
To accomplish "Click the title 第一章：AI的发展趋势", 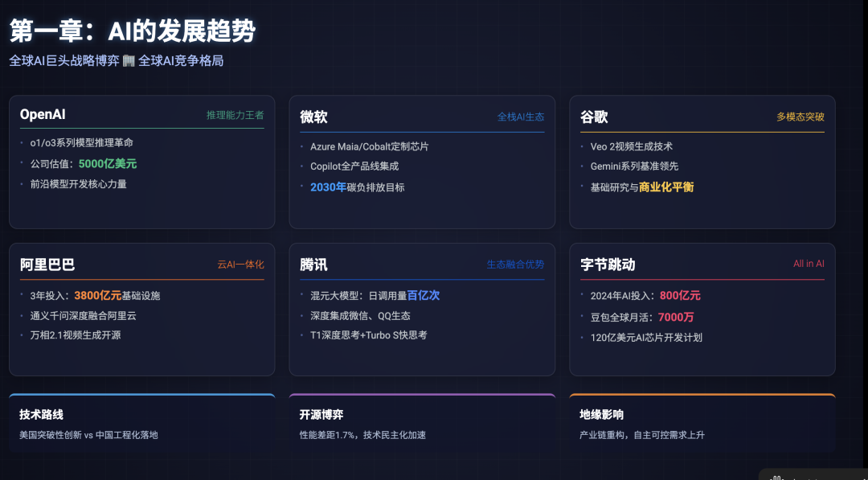I will pyautogui.click(x=133, y=31).
